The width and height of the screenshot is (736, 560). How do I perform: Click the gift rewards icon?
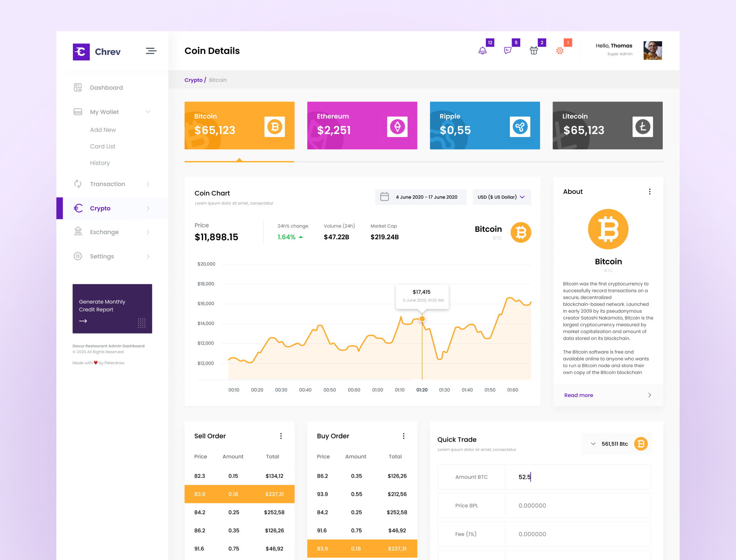534,50
